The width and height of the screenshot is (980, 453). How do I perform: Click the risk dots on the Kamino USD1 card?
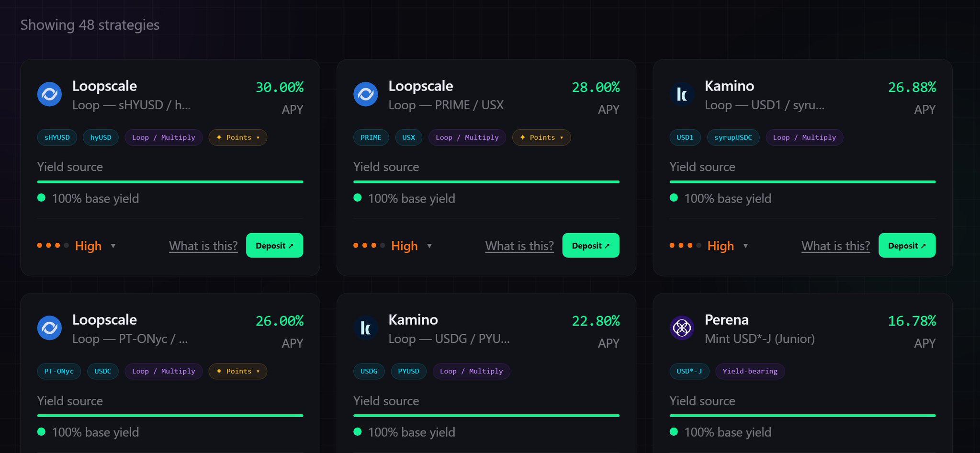pyautogui.click(x=685, y=246)
